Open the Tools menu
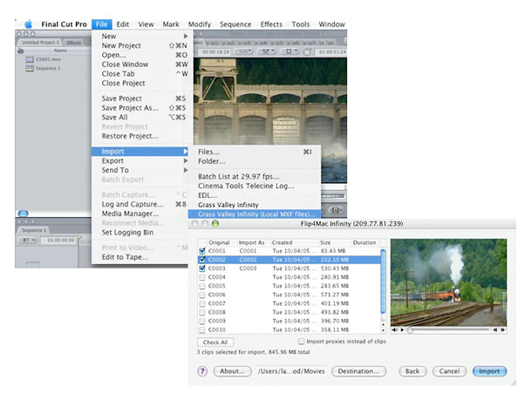This screenshot has width=532, height=407. tap(301, 24)
